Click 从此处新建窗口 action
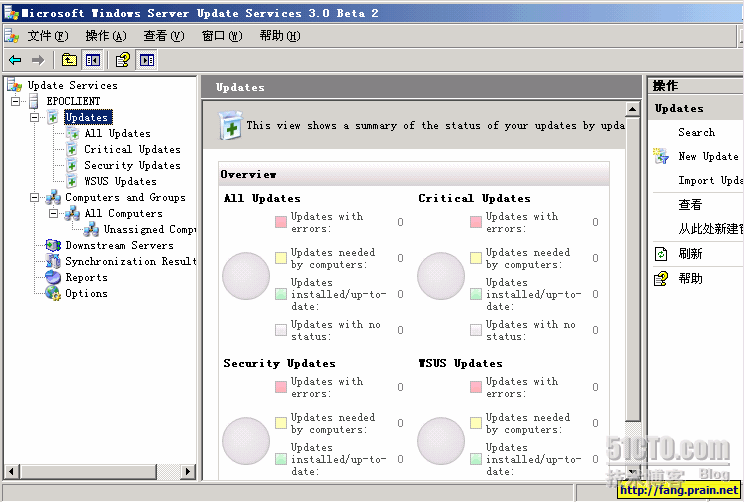 (x=710, y=229)
